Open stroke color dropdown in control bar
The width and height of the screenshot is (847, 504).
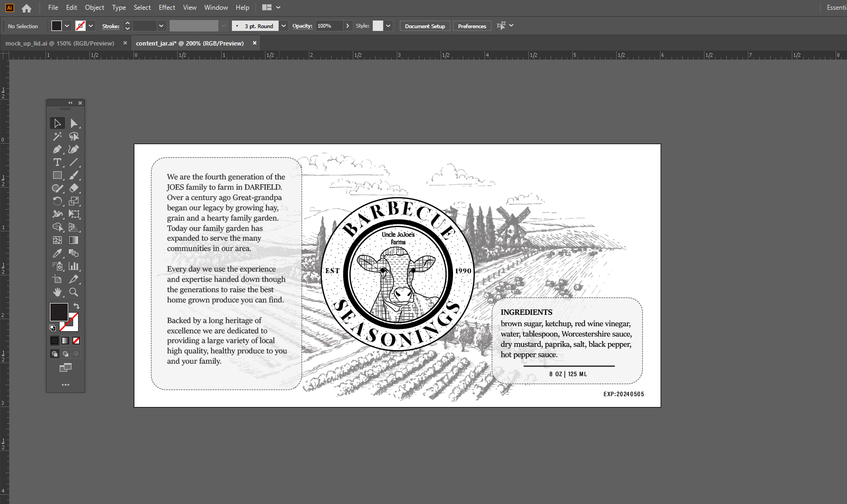point(90,26)
